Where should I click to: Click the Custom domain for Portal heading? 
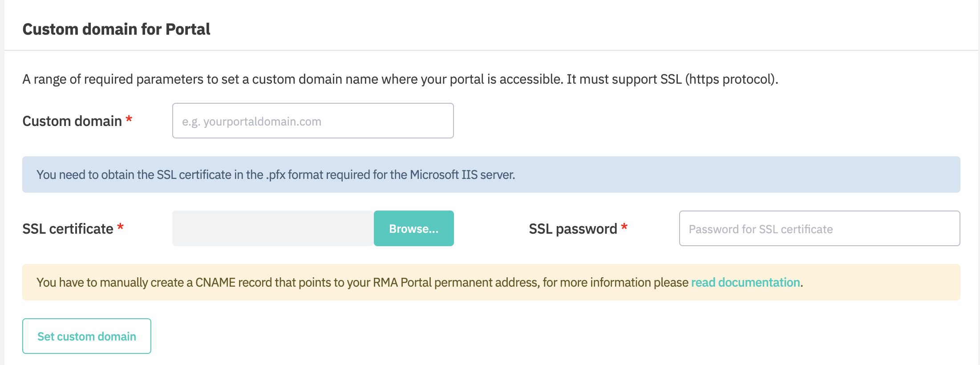[x=116, y=29]
